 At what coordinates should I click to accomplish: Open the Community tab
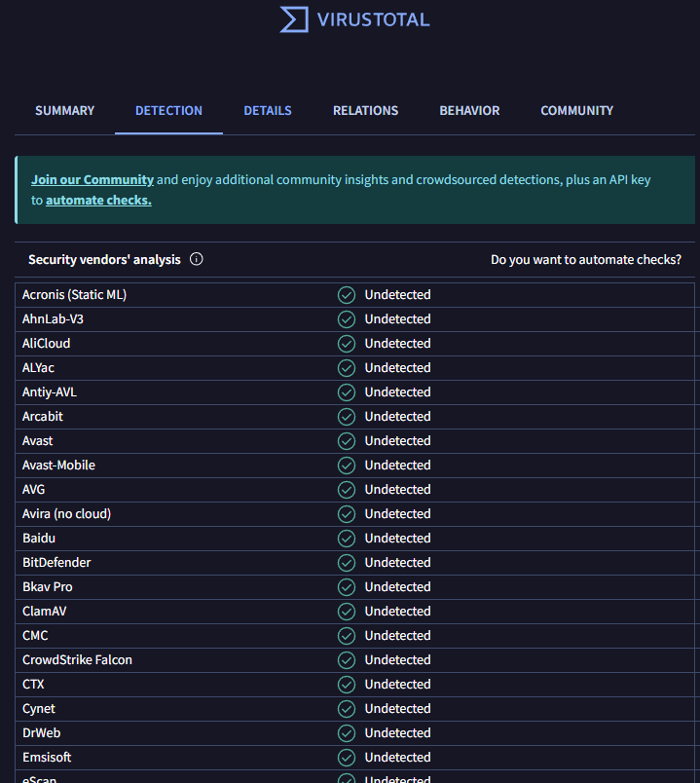click(576, 110)
